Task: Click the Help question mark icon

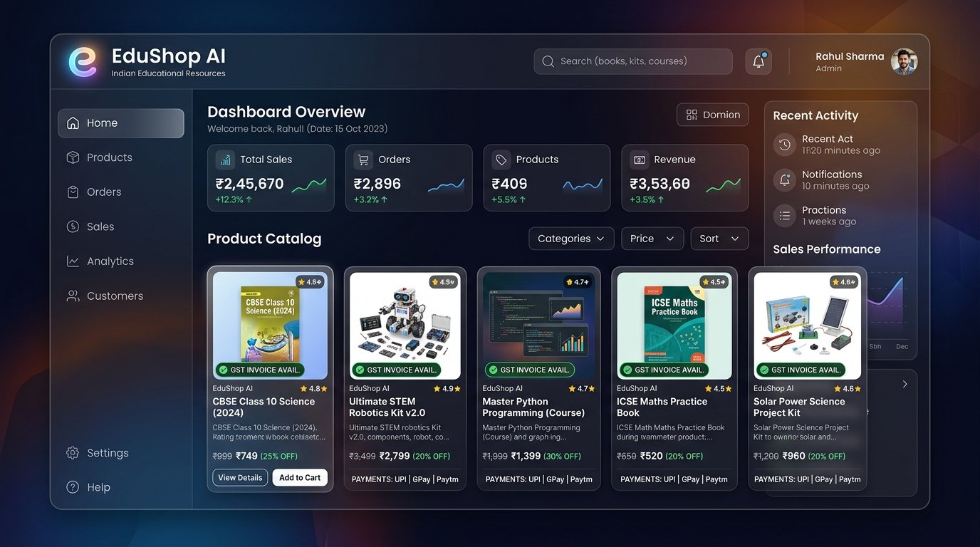Action: [73, 487]
